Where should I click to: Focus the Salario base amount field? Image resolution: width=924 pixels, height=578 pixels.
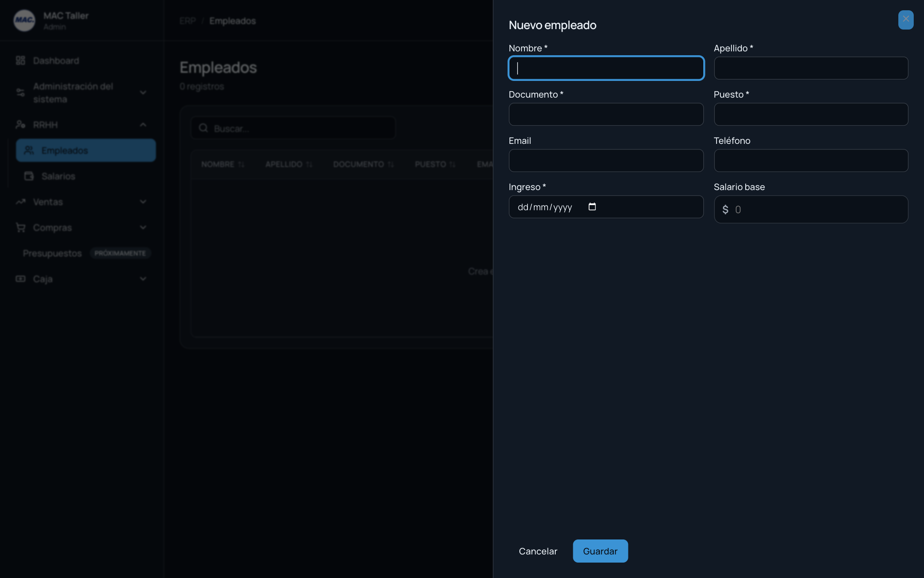(811, 209)
